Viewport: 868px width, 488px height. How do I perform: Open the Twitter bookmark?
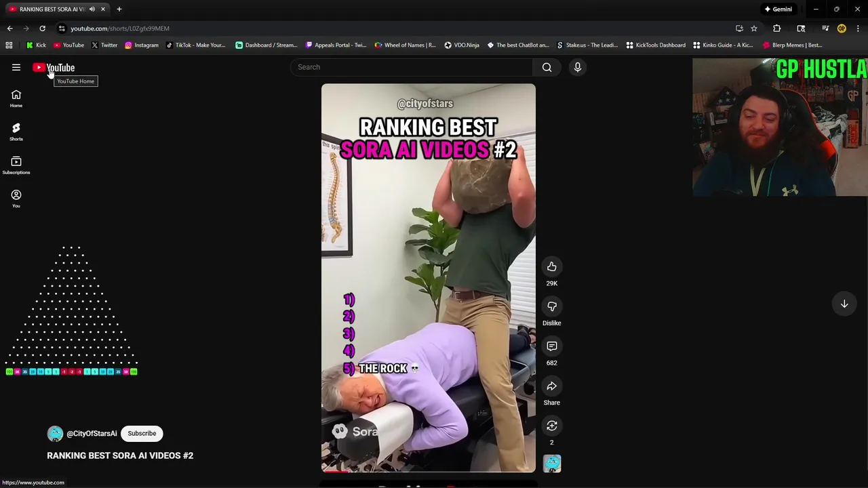[104, 45]
